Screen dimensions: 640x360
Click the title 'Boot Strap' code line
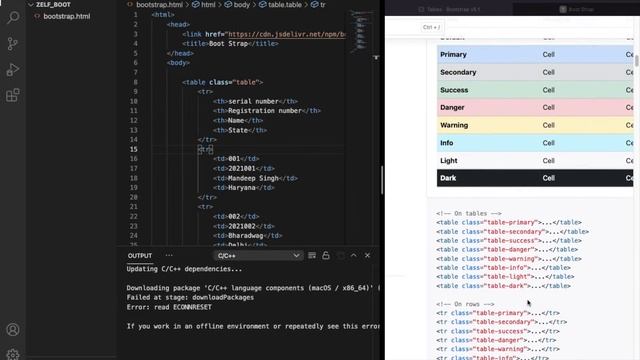pos(230,44)
